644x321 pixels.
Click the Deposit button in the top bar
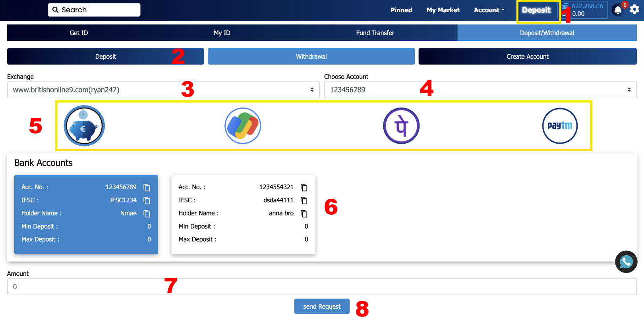[536, 10]
